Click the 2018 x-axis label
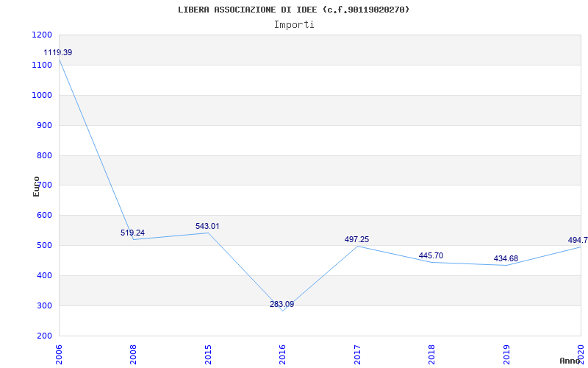Viewport: 588px width, 368px height. [431, 355]
